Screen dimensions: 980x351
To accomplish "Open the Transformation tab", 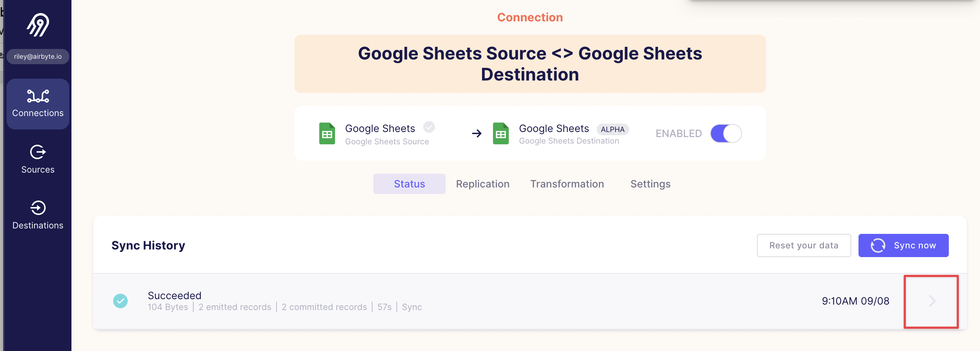I will coord(567,184).
